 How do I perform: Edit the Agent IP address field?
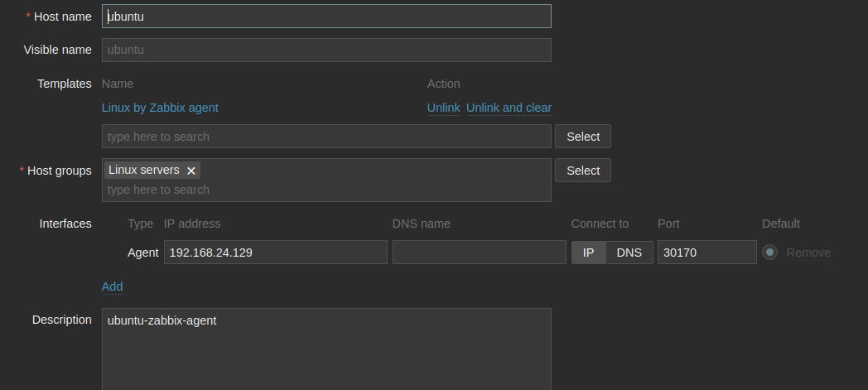pos(275,253)
